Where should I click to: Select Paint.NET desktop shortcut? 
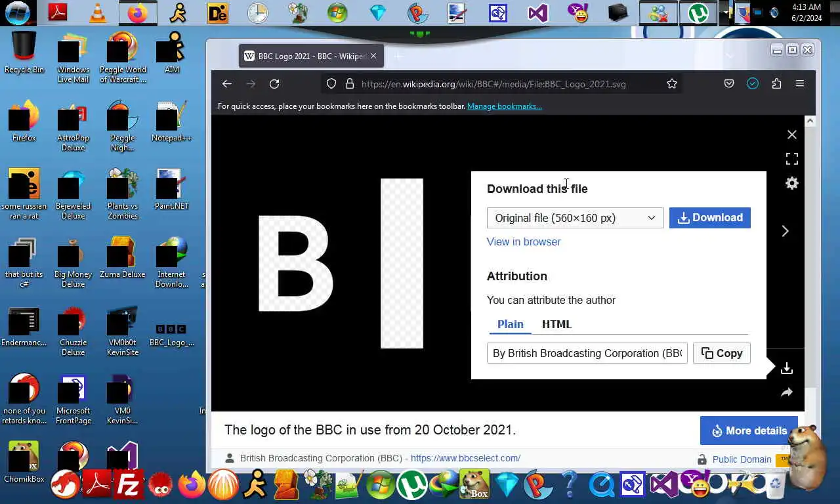pos(171,190)
